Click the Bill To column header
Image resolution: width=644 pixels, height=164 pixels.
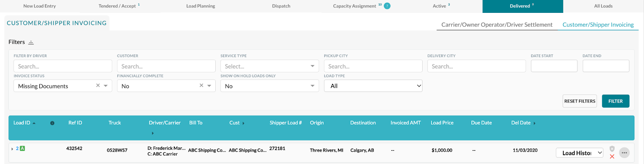(196, 123)
